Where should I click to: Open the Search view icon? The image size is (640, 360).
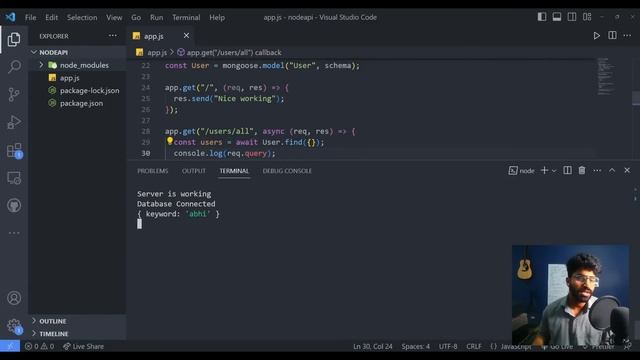[x=14, y=67]
